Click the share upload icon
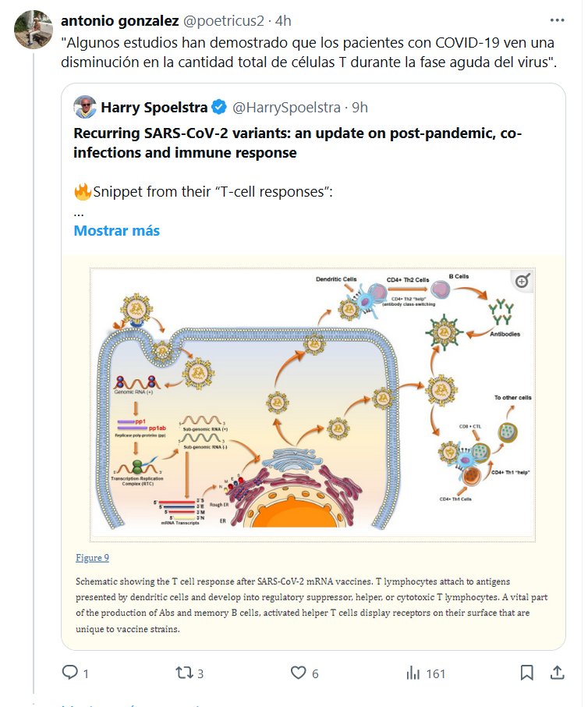 (x=557, y=673)
